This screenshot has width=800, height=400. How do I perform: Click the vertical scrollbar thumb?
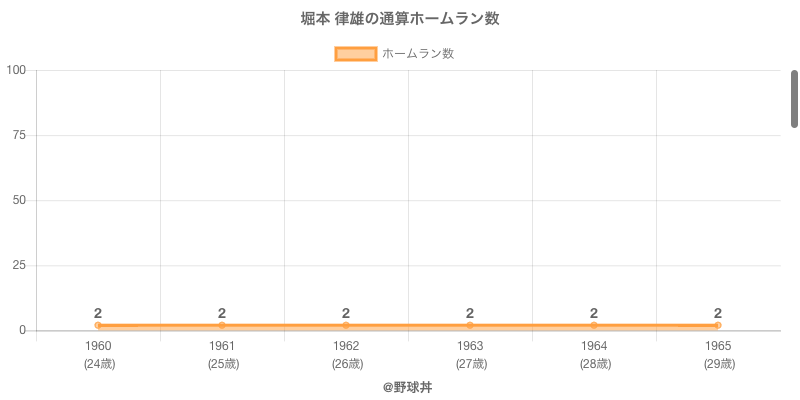(x=795, y=99)
